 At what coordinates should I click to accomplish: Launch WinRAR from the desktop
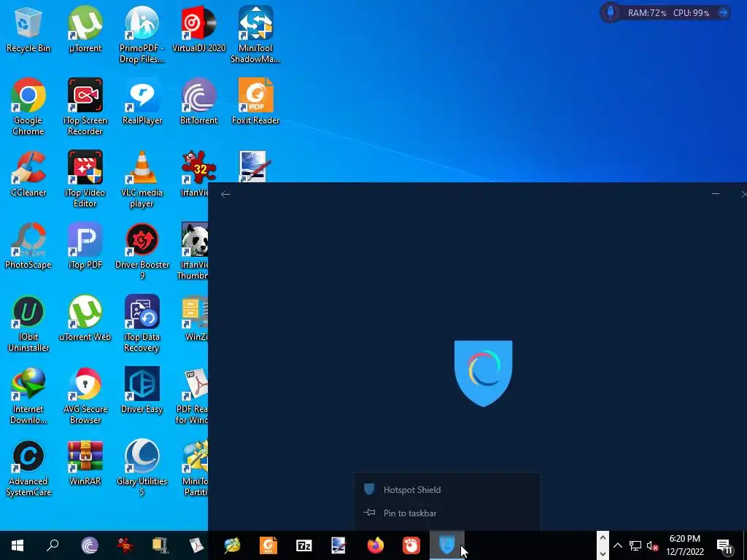coord(85,463)
